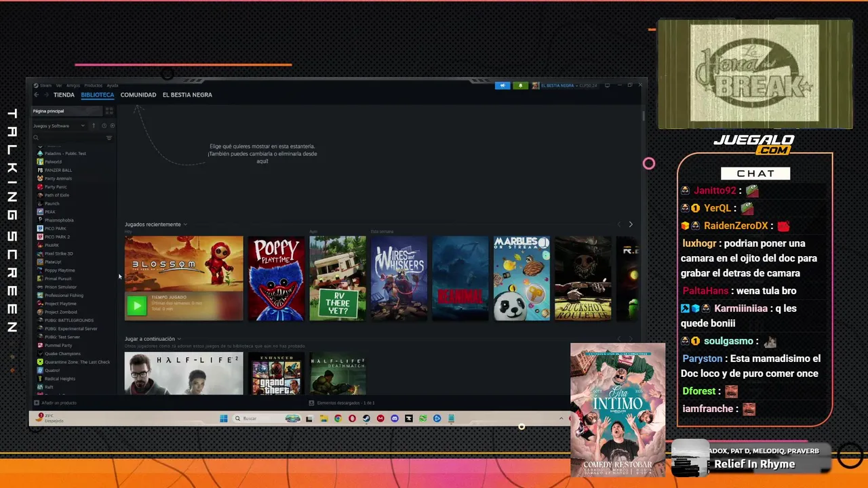Click the ready-to-play filter icon
The image size is (868, 488).
point(113,126)
